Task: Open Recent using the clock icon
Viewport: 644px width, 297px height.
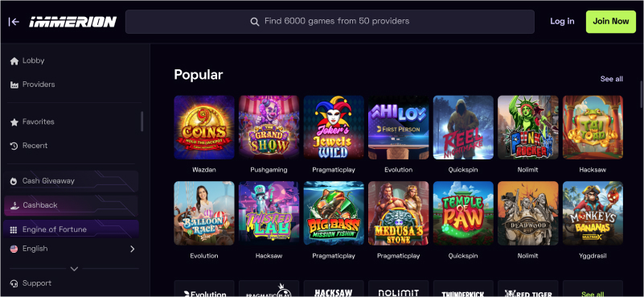Action: 14,146
